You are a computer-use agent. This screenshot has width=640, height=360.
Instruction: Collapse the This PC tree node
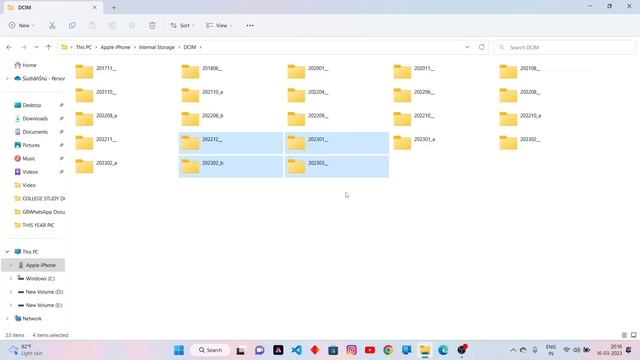[x=7, y=251]
